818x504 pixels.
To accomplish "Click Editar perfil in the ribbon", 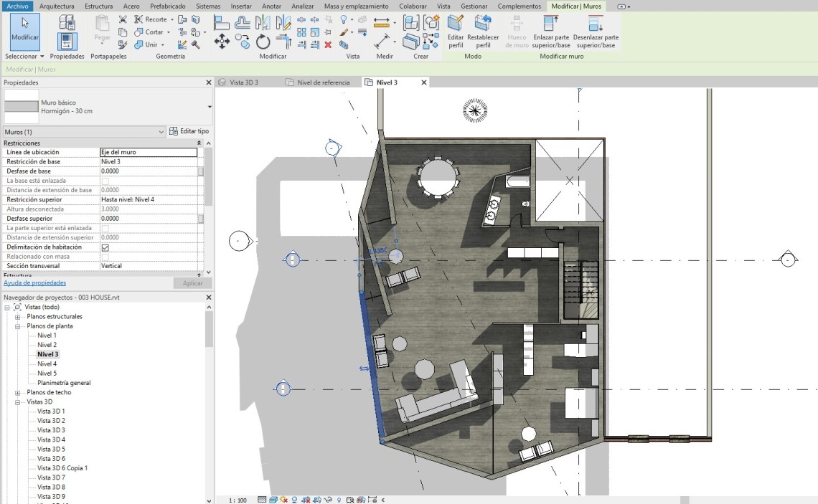I will tap(456, 32).
